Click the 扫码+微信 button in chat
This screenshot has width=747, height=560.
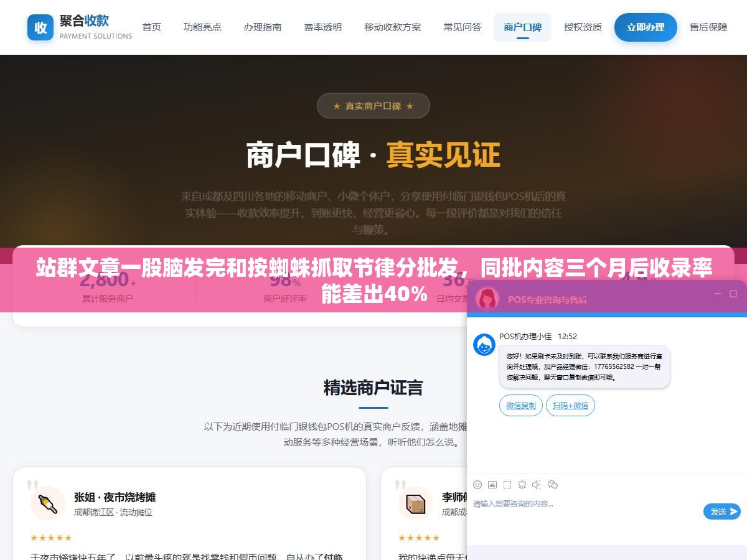tap(571, 406)
